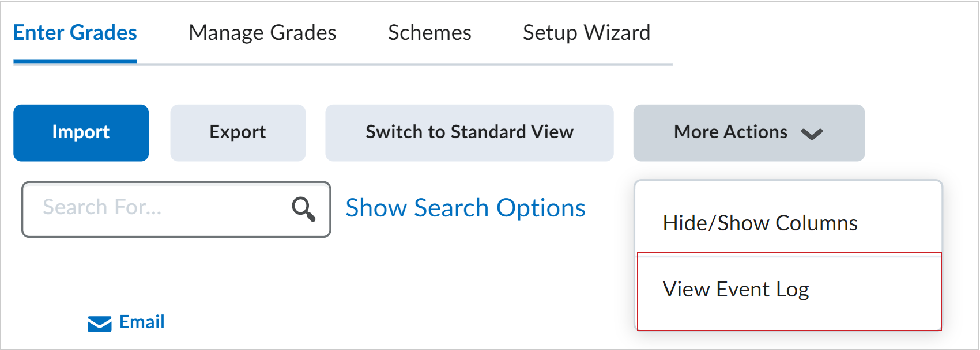The height and width of the screenshot is (350, 980).
Task: Switch to the Manage Grades tab
Action: tap(262, 33)
